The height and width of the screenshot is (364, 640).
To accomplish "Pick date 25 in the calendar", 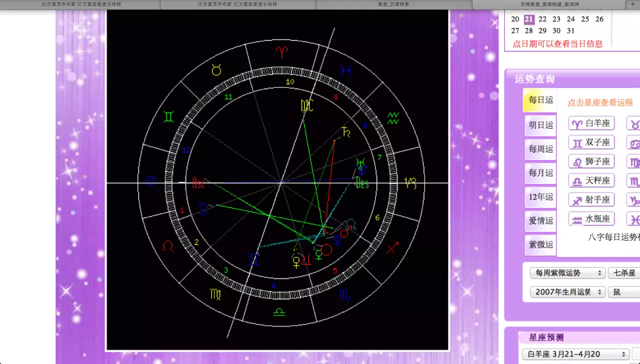I will [x=585, y=19].
